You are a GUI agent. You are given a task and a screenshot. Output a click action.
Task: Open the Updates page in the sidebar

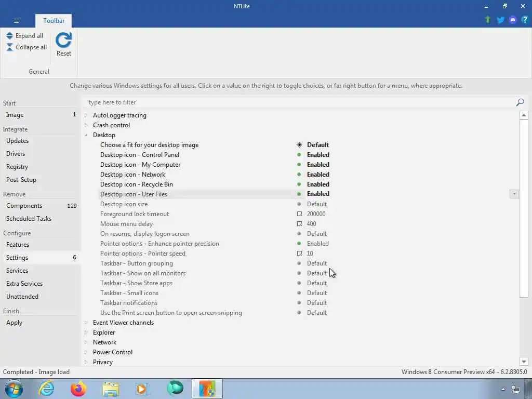tap(40, 141)
